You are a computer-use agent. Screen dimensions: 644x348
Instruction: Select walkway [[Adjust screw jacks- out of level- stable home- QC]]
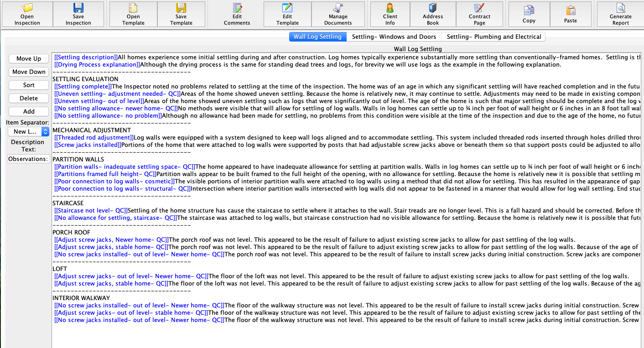point(131,312)
